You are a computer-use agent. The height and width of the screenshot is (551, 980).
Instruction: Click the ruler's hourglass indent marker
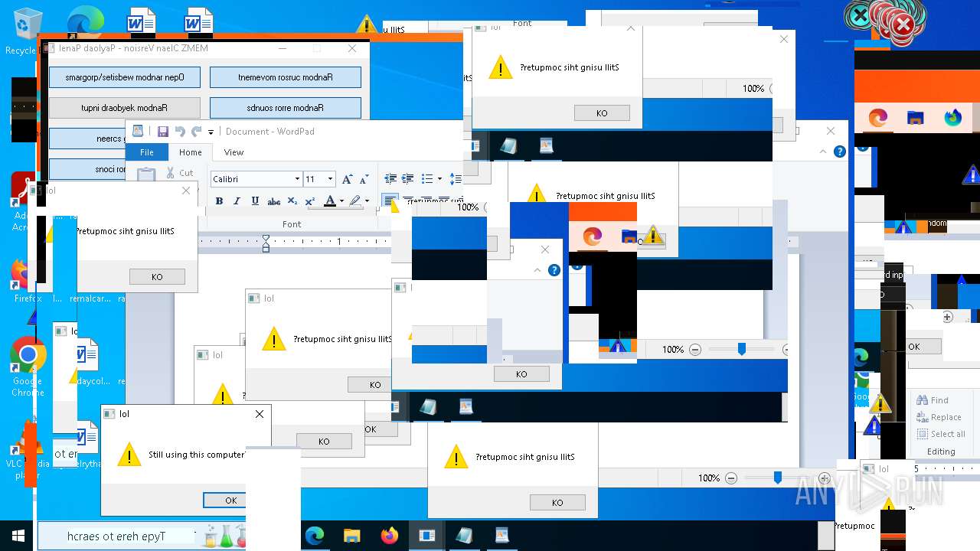266,243
